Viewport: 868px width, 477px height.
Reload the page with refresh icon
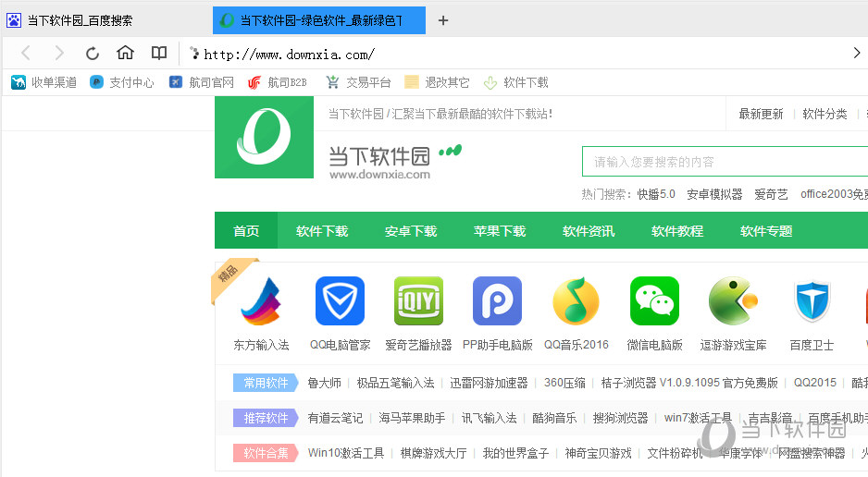[93, 53]
